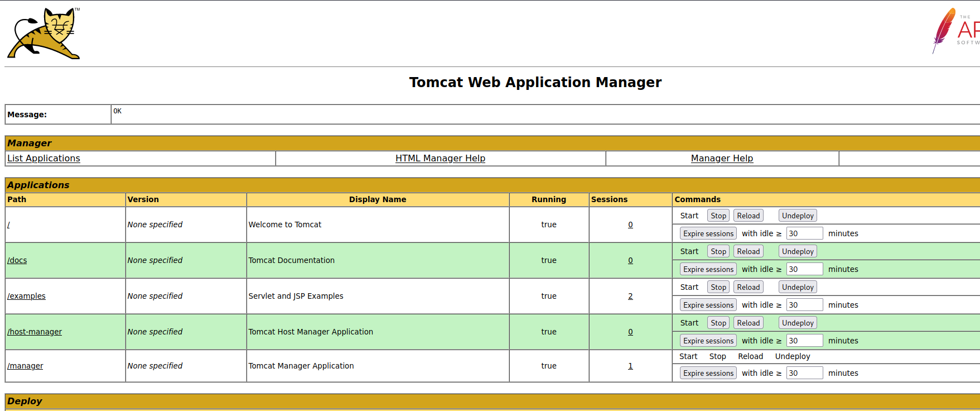
Task: Click 'Tomcat Host Manager Application' display name
Action: [311, 332]
